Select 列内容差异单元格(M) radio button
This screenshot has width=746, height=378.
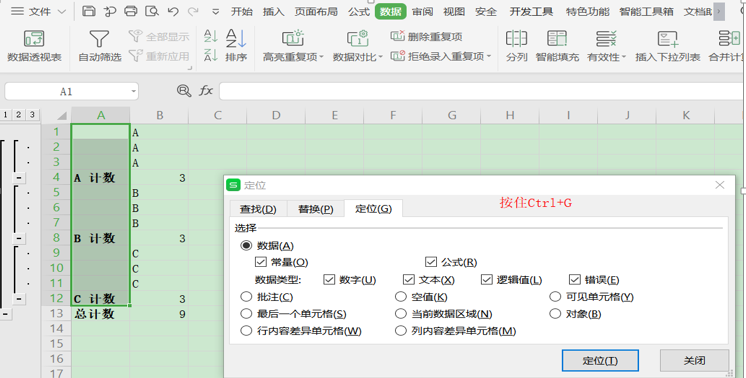pos(401,331)
